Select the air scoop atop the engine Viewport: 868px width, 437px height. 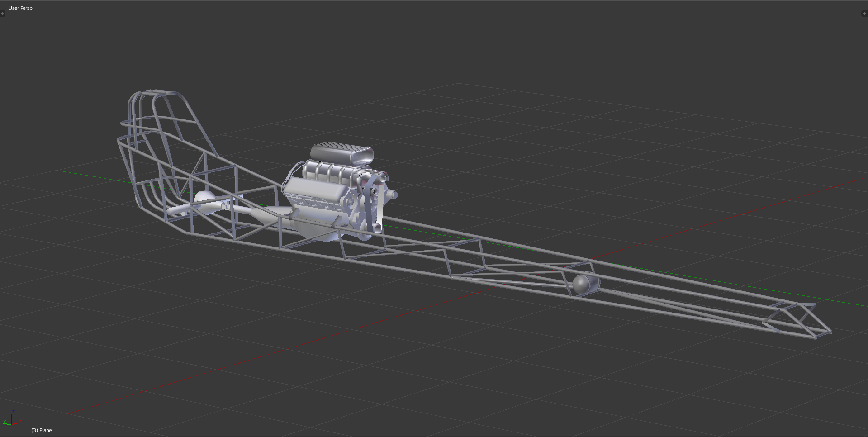coord(342,153)
